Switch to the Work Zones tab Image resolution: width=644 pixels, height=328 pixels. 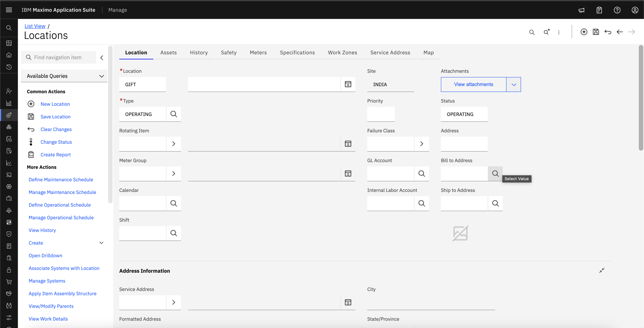[342, 52]
